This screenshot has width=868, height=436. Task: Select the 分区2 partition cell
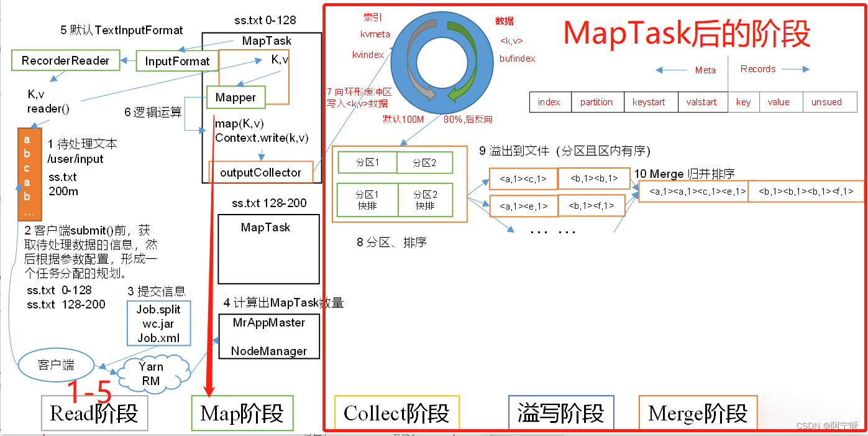click(x=425, y=162)
